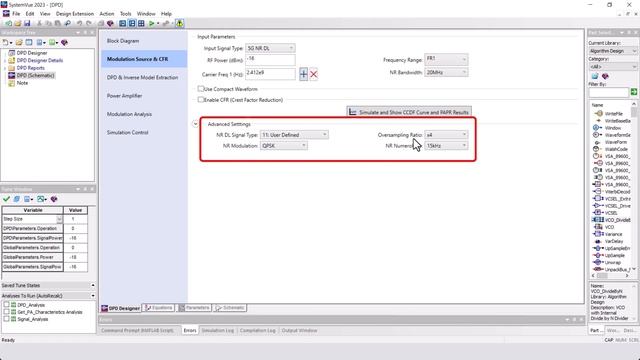Open the Action menu
Image resolution: width=640 pixels, height=360 pixels.
107,13
